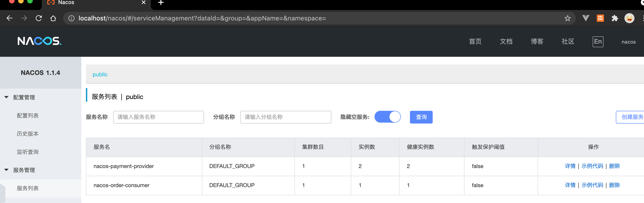Viewport: 644px width, 203px height.
Task: Reload the page with the refresh icon
Action: (38, 18)
